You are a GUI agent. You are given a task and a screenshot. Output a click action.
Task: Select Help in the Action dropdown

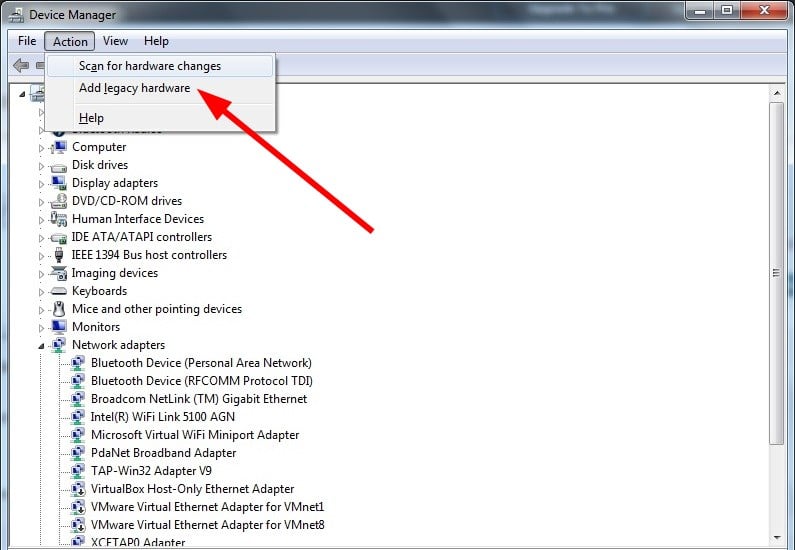[160, 118]
